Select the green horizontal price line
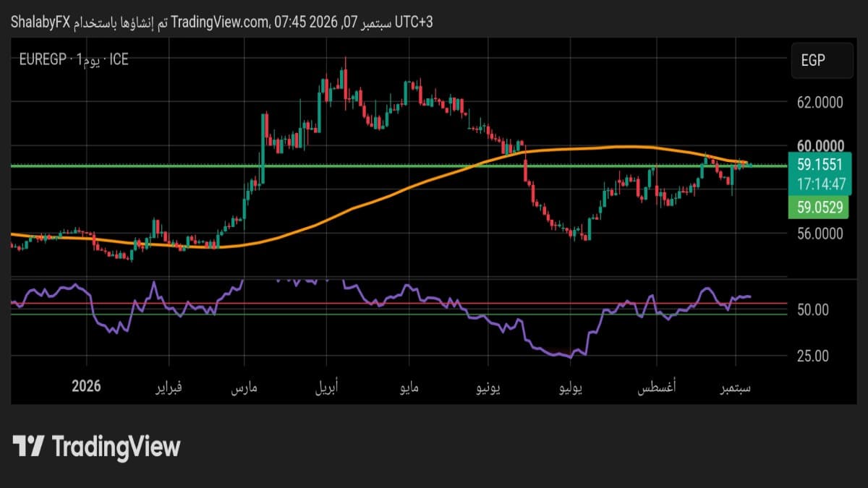Image resolution: width=868 pixels, height=488 pixels. click(398, 166)
